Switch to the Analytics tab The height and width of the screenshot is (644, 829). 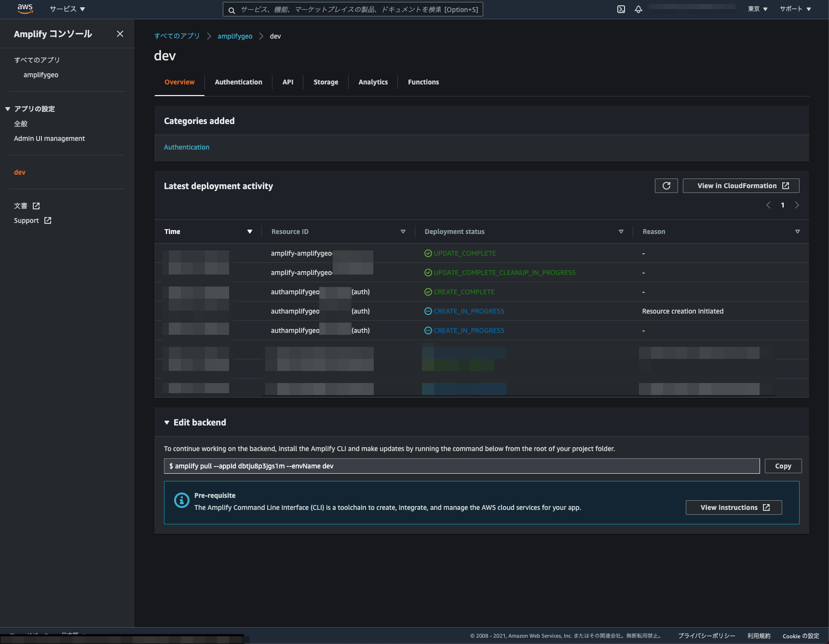pos(373,82)
